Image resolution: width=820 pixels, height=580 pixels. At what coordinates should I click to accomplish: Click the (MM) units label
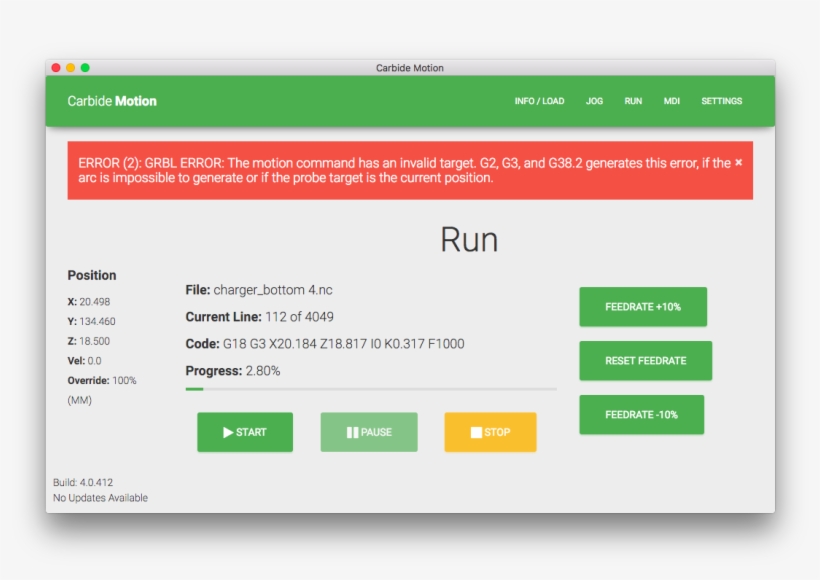(79, 400)
